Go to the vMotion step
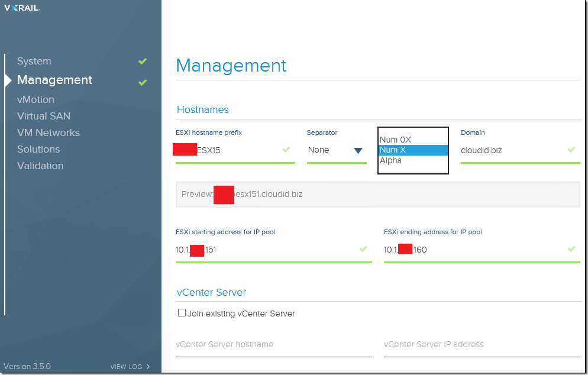This screenshot has height=375, width=588. click(35, 99)
